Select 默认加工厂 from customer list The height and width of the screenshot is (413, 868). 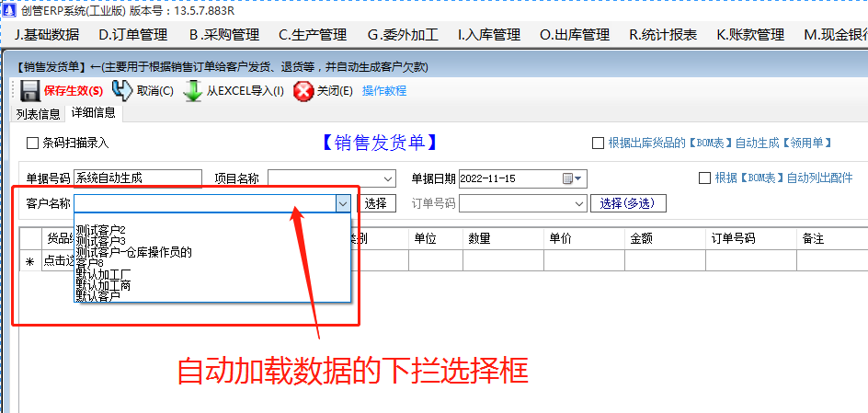click(212, 275)
